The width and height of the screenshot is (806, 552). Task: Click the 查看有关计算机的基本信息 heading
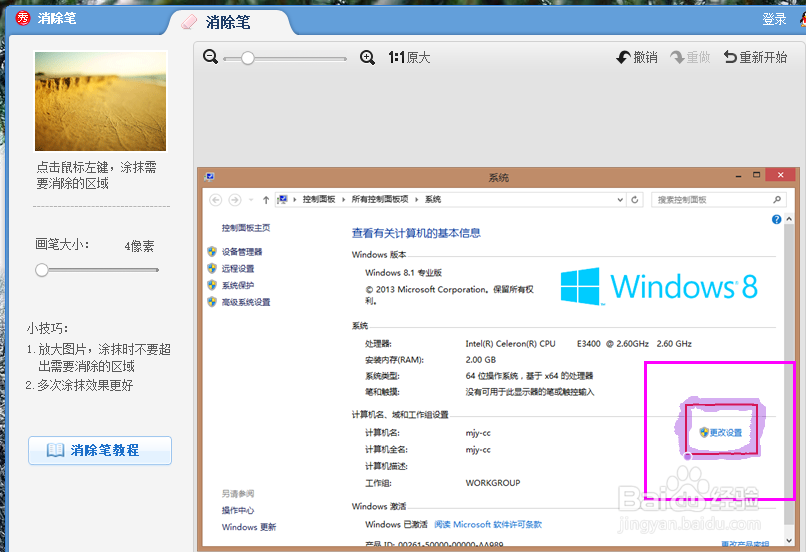416,233
